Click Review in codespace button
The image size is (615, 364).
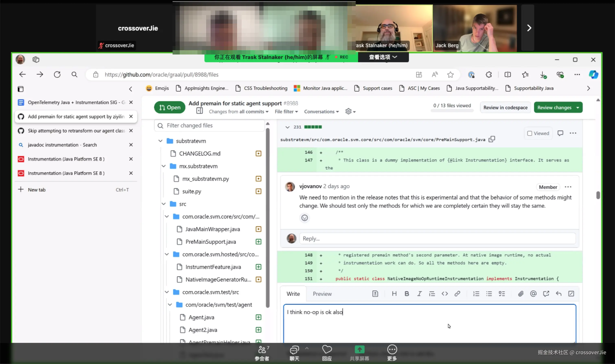505,107
